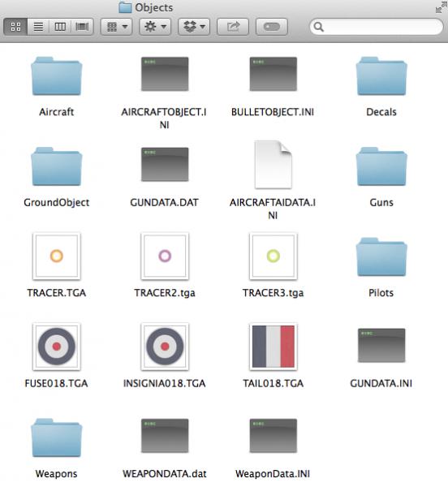
Task: Switch to Cover Flow view
Action: [x=82, y=27]
